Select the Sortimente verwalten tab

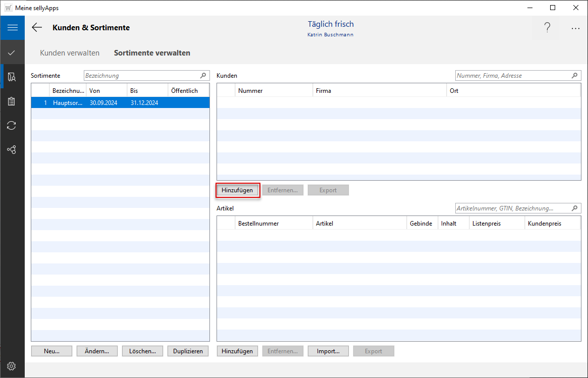(152, 53)
